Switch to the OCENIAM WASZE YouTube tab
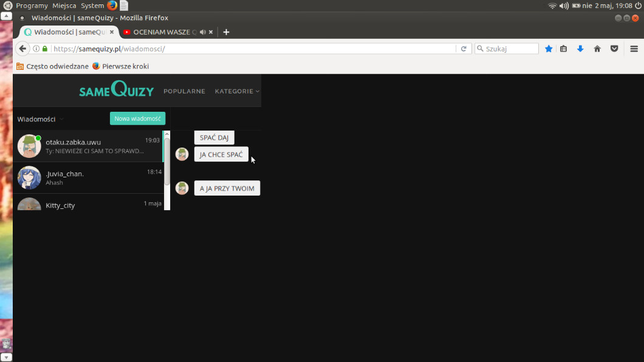 pyautogui.click(x=161, y=32)
